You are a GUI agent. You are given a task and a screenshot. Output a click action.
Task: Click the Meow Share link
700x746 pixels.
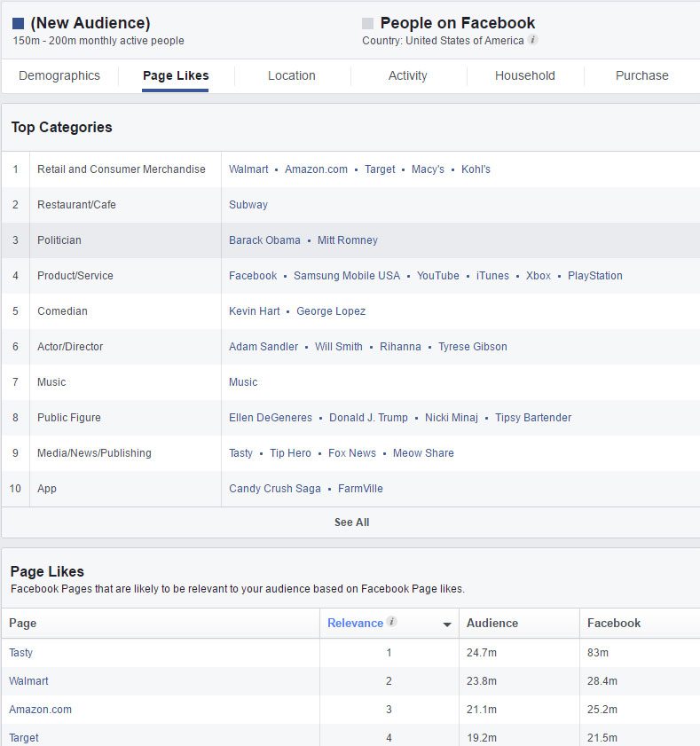click(423, 453)
